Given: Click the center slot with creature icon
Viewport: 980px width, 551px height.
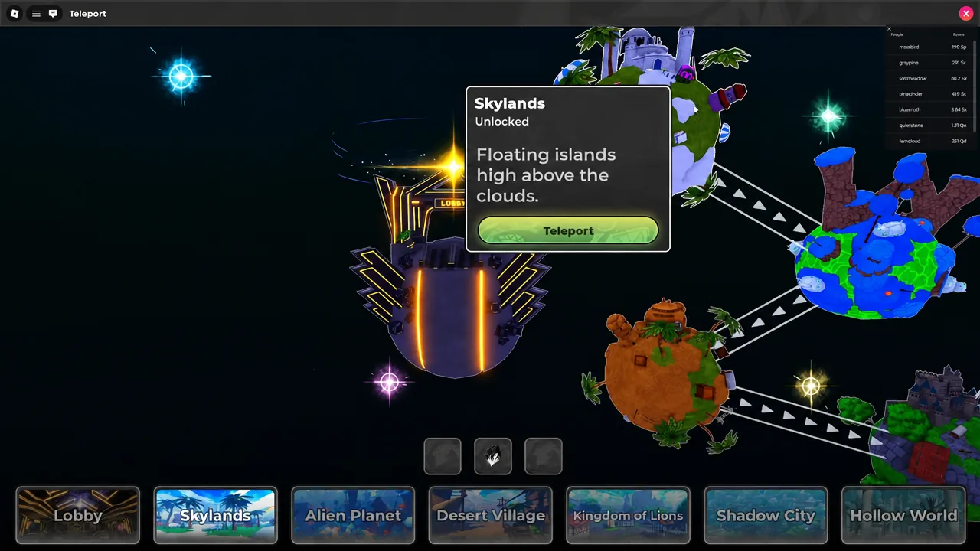Looking at the screenshot, I should (x=493, y=456).
